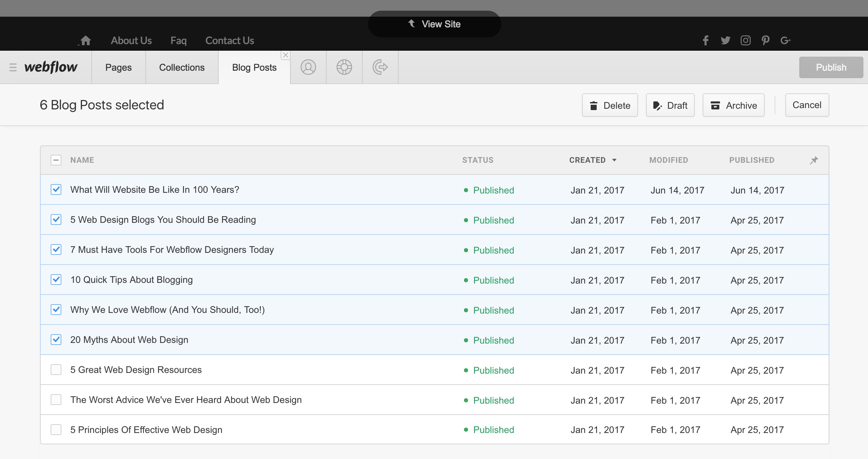Image resolution: width=868 pixels, height=459 pixels.
Task: Open the Instagram icon link
Action: 745,40
